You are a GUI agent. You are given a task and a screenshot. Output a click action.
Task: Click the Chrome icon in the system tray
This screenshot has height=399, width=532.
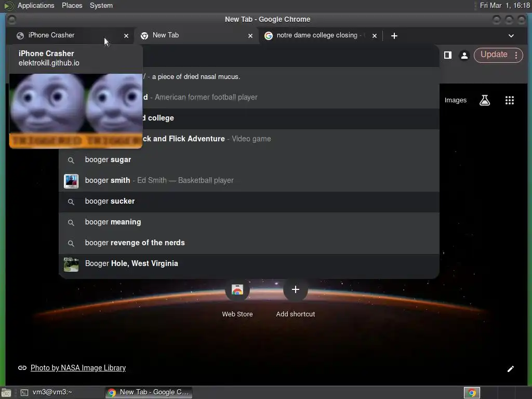tap(472, 393)
